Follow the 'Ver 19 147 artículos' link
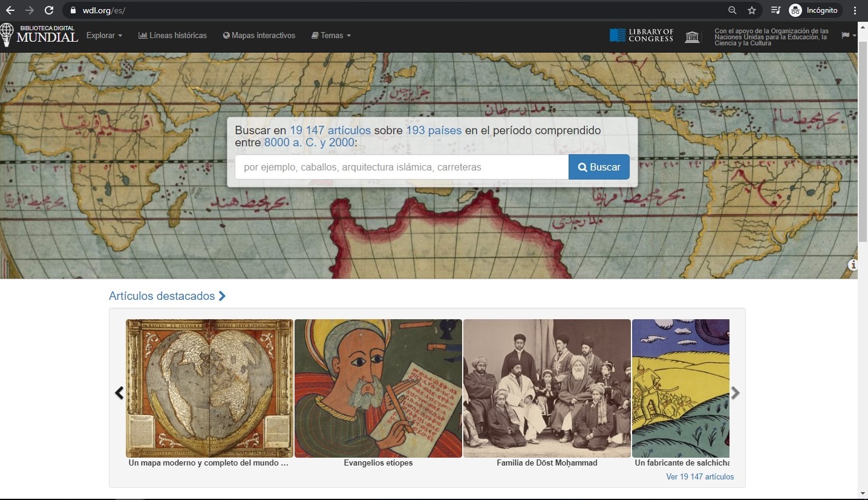Viewport: 868px width, 500px height. pos(700,476)
